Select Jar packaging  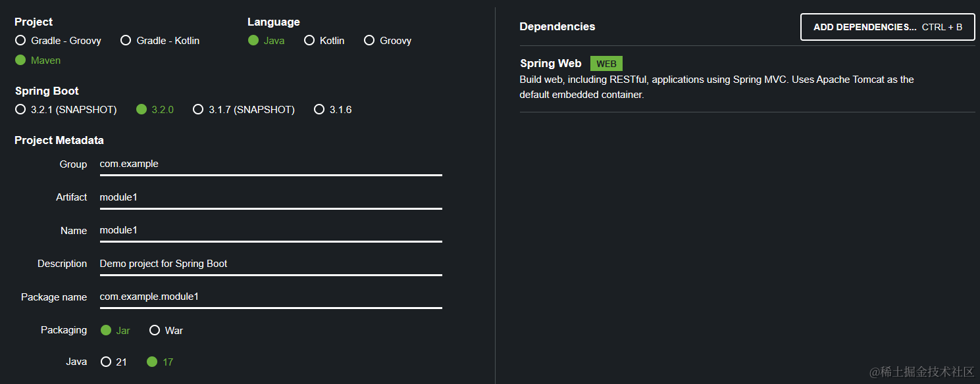[x=115, y=331]
